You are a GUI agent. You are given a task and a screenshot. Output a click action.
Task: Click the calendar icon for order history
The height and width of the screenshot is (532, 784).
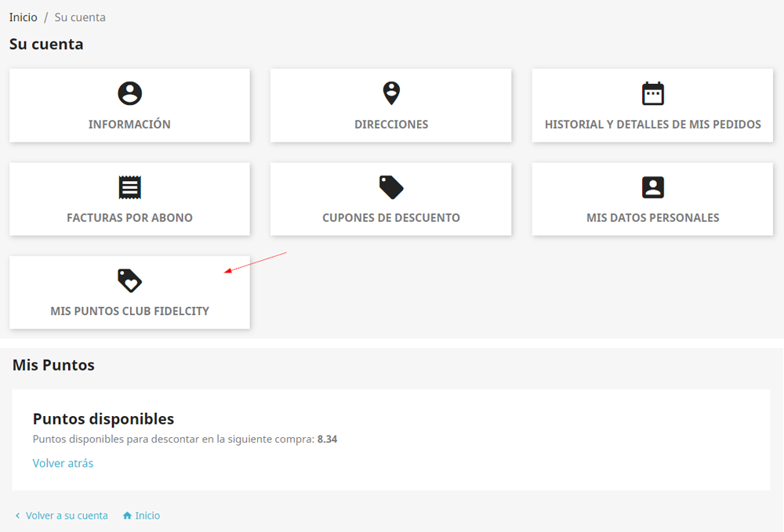click(x=652, y=93)
